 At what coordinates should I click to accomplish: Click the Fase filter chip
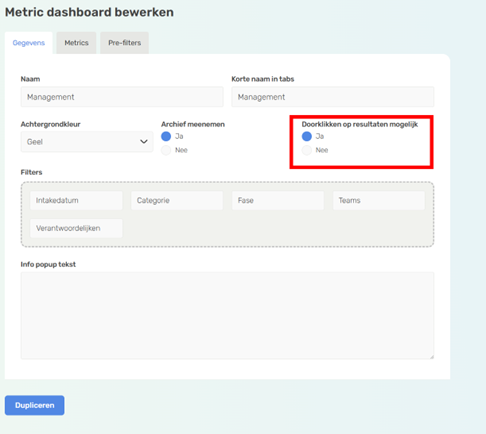pyautogui.click(x=278, y=200)
